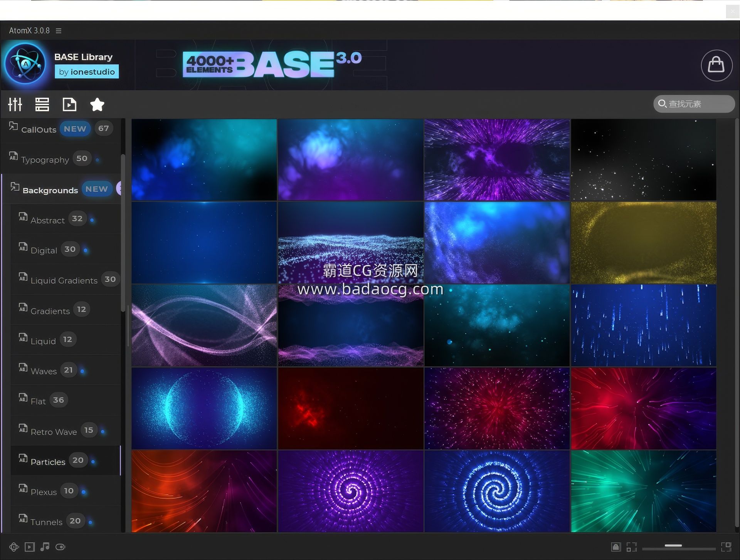Select the gold particle swirl thumbnail
Image resolution: width=740 pixels, height=560 pixels.
pyautogui.click(x=644, y=243)
